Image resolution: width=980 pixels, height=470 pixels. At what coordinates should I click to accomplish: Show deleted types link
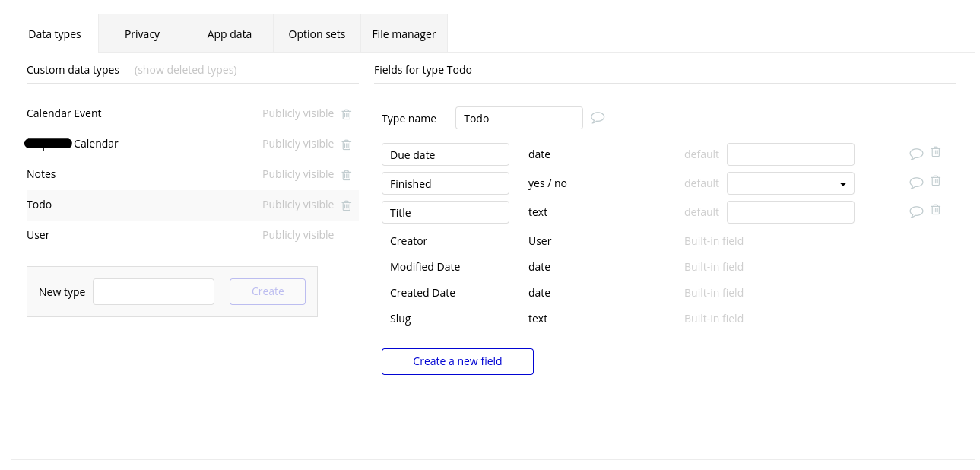[x=186, y=70]
